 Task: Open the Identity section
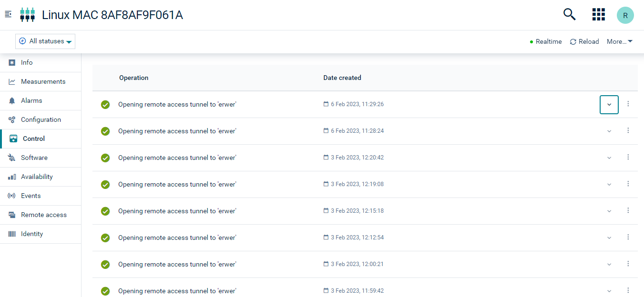(x=32, y=234)
